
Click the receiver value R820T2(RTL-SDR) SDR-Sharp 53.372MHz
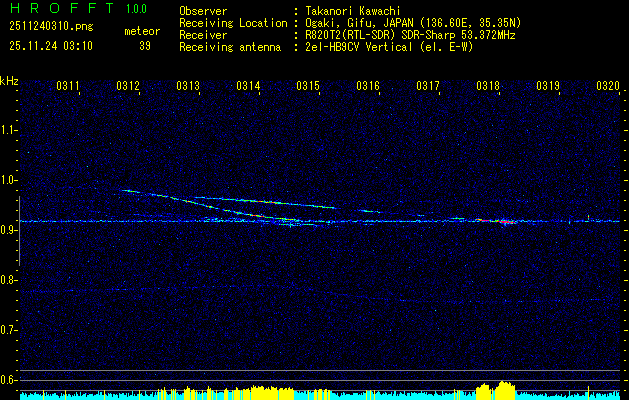[x=410, y=35]
